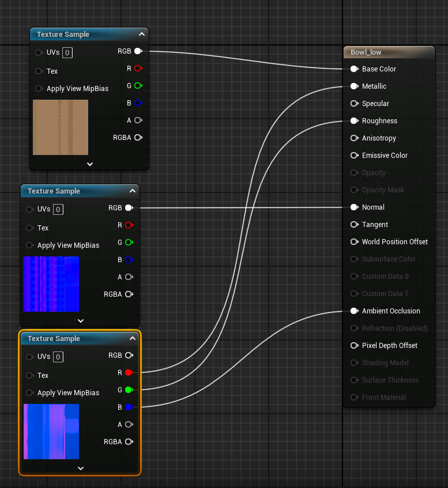Collapse the normal map texture node's top chevron
The width and height of the screenshot is (448, 488).
133,191
